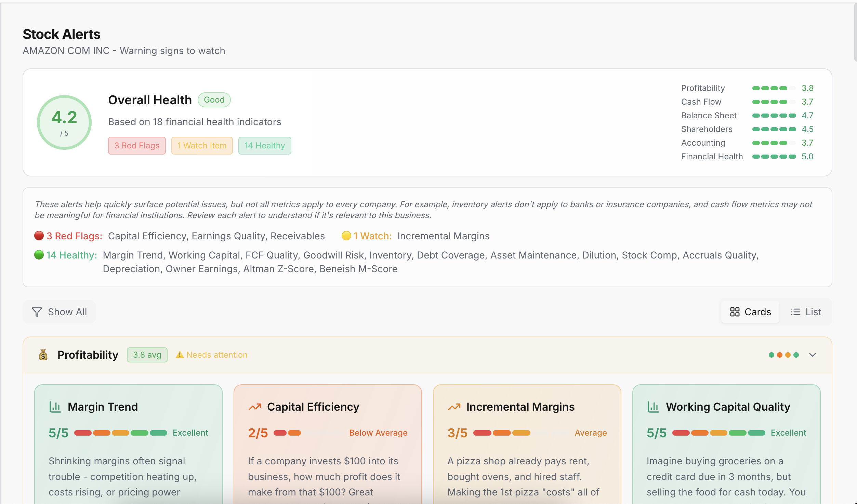
Task: Click the chart icon on Working Capital Quality card
Action: pyautogui.click(x=653, y=407)
